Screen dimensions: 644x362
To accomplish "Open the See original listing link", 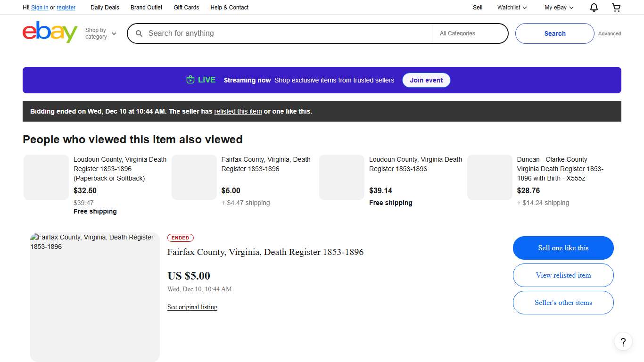I will [192, 307].
